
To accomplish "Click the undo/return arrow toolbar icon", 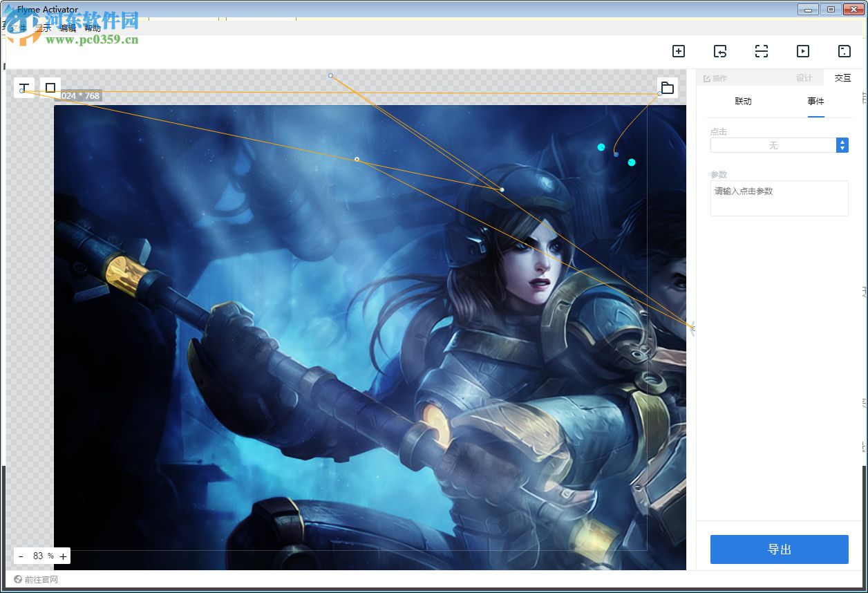I will point(720,51).
